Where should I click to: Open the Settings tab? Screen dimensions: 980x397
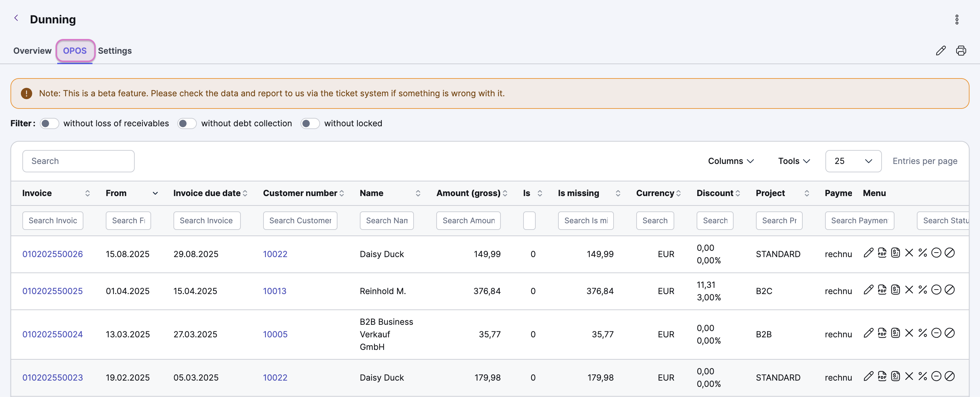115,51
